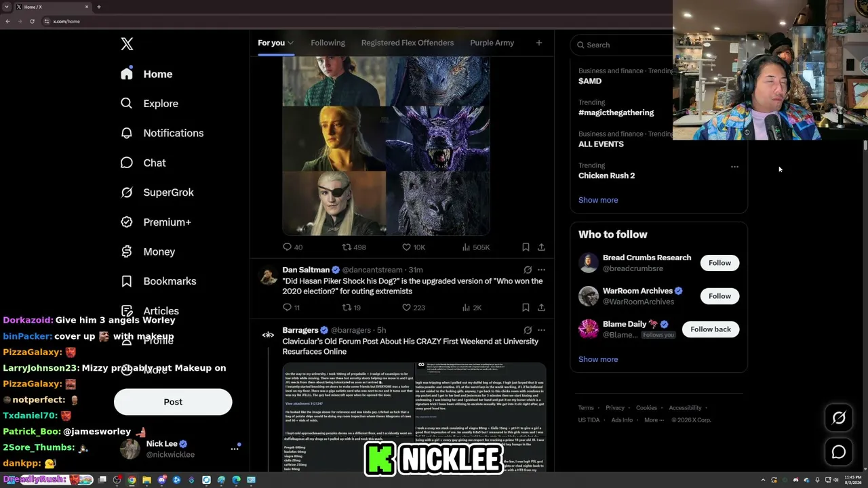View analytics showing 505K views
Viewport: 868px width, 488px height.
[475, 247]
